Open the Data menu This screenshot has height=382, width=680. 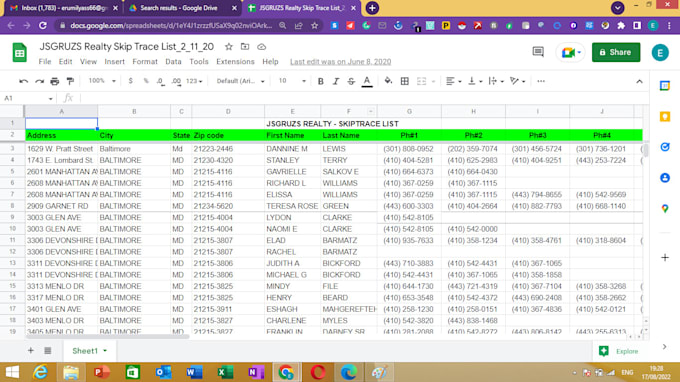[173, 62]
